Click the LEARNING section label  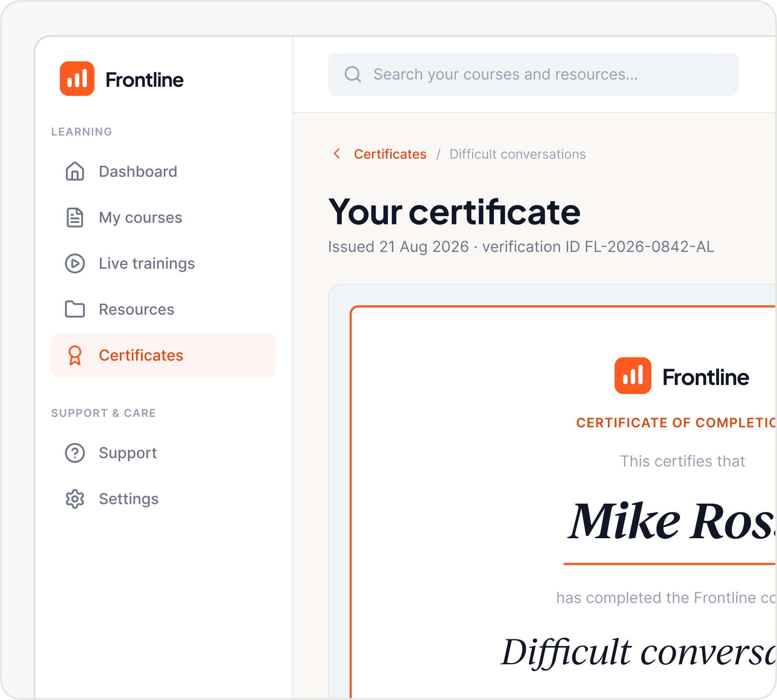tap(82, 132)
